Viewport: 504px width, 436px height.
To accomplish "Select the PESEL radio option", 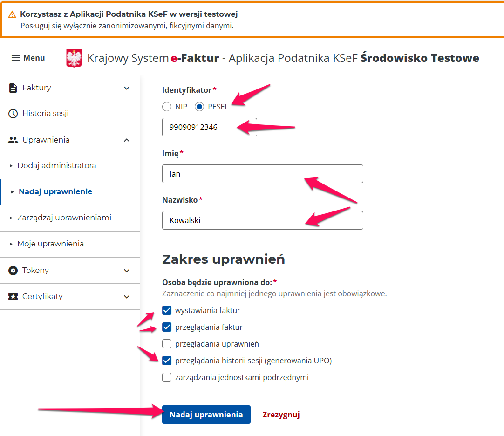I will [199, 107].
